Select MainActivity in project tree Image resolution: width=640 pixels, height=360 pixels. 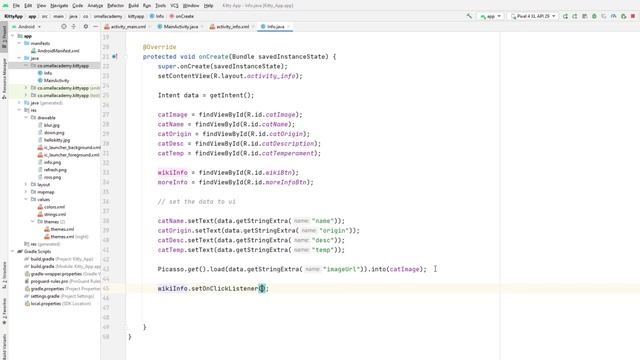click(53, 80)
